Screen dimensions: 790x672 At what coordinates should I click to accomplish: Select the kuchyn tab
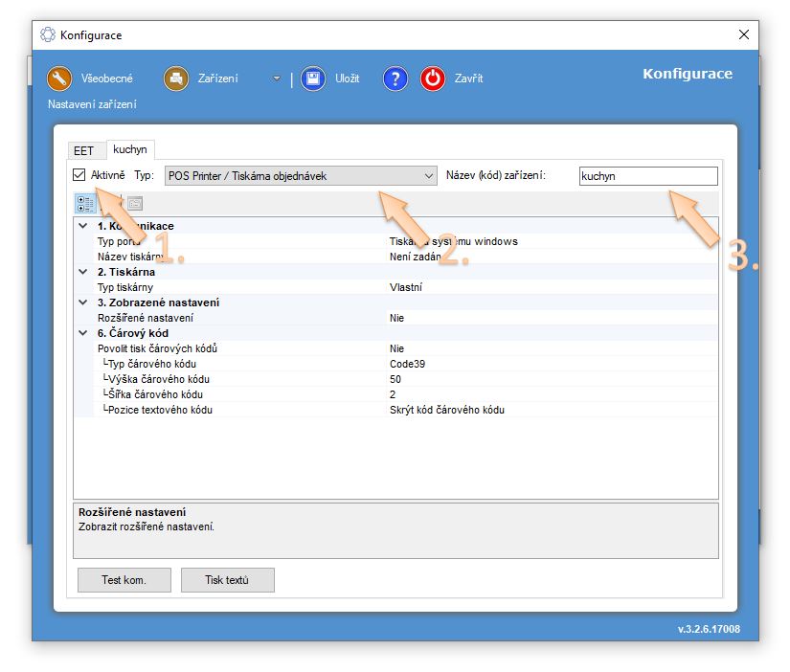pos(129,149)
